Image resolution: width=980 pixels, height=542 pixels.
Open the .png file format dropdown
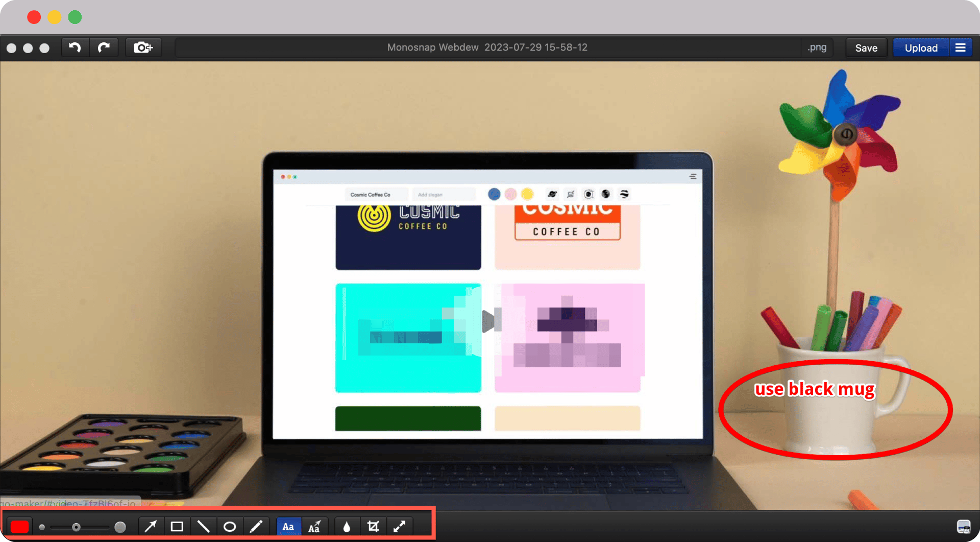coord(817,48)
